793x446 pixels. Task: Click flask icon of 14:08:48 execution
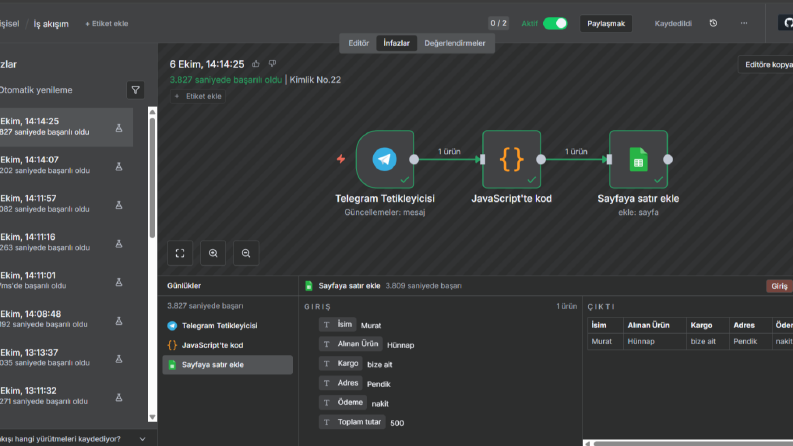pos(119,321)
